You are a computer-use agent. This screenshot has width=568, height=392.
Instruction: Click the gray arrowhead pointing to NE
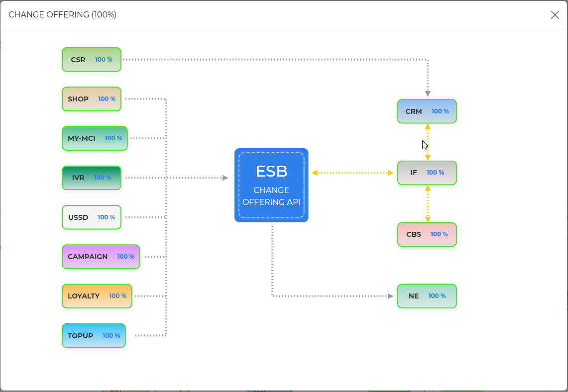(x=390, y=296)
